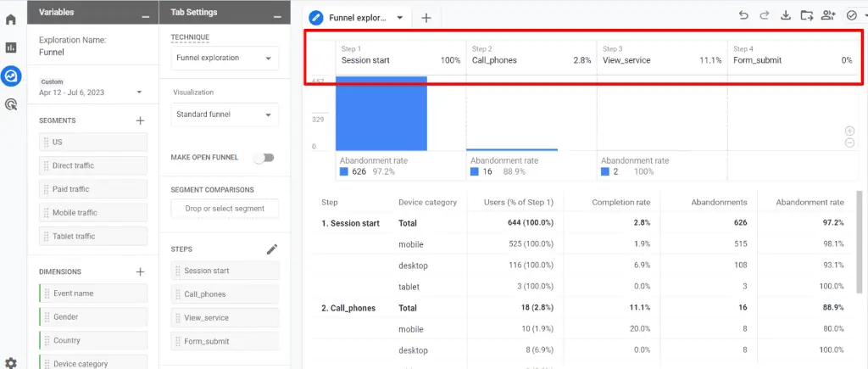The height and width of the screenshot is (369, 868).
Task: Click the share exploration people icon
Action: [x=829, y=15]
